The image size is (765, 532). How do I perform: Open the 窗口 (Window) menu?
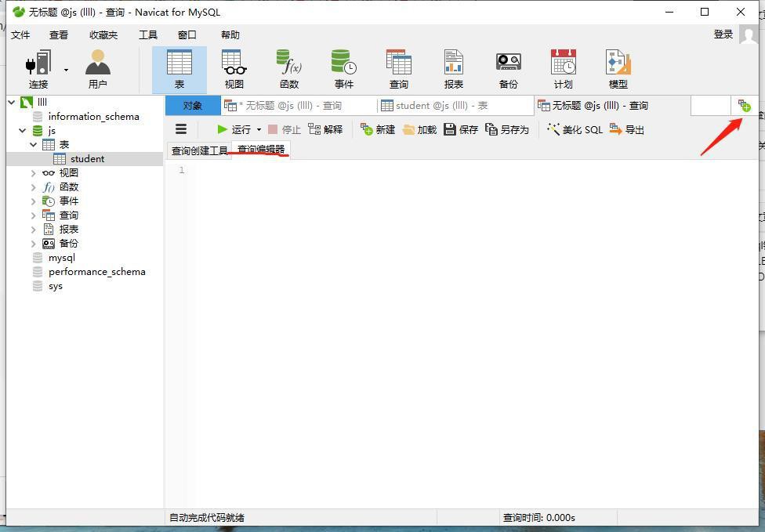point(187,34)
